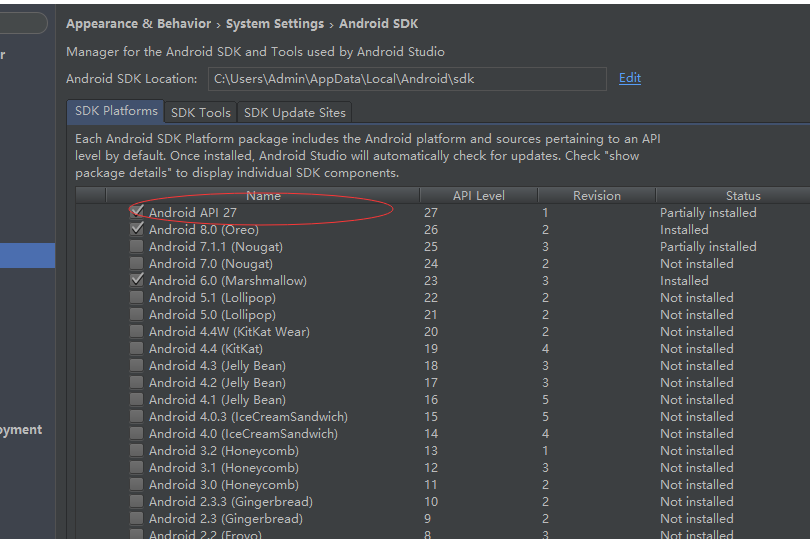Check Android 4.2 (Jelly Bean) checkbox
Screen dimensions: 810x539
(x=136, y=383)
